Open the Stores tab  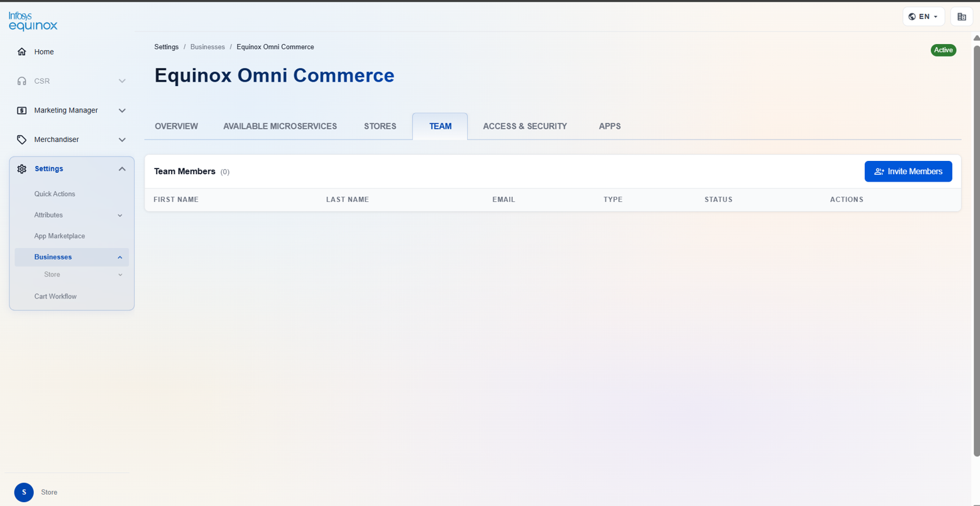(x=380, y=126)
